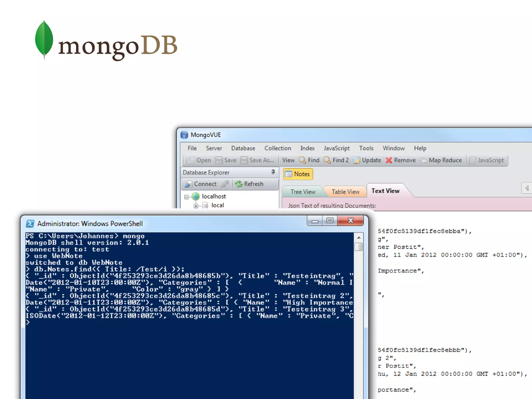Click the Find 2 toolbar button

pyautogui.click(x=336, y=160)
